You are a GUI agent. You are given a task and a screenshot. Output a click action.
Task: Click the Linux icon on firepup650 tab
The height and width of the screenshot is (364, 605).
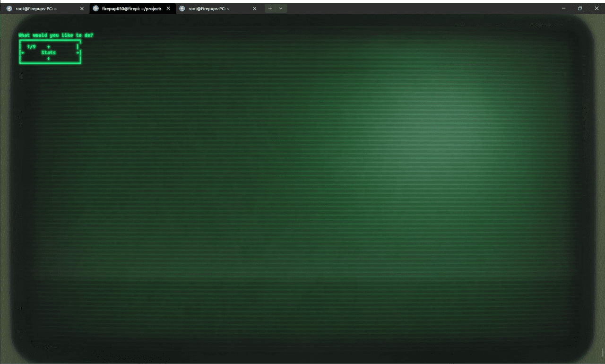click(x=96, y=9)
